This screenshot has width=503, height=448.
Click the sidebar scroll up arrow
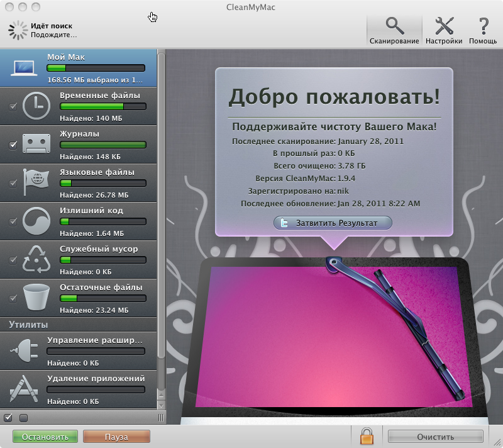tap(162, 396)
